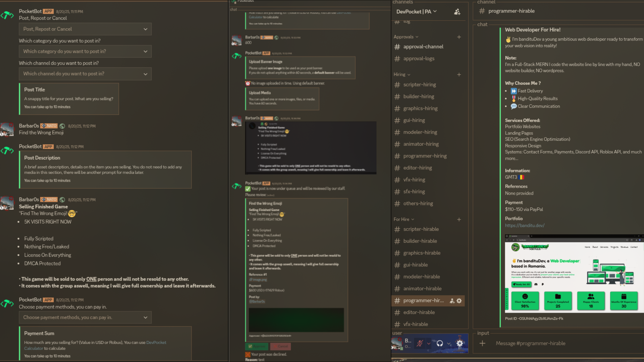Click BarbarOs username on Selling Finished Game message
The height and width of the screenshot is (362, 644).
(x=29, y=200)
